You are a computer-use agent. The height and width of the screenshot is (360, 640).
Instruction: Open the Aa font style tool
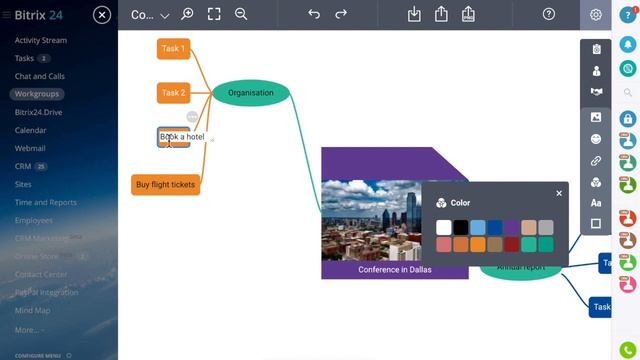click(596, 203)
